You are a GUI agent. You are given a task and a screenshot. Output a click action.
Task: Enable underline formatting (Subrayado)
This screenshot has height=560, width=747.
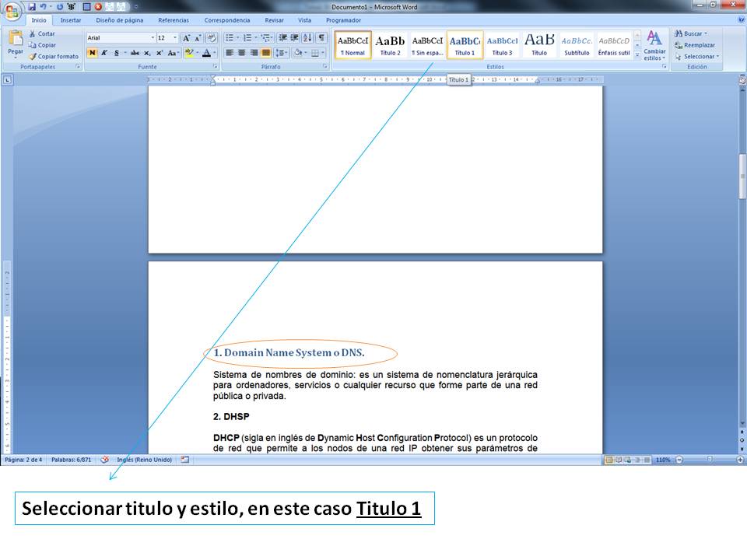[x=117, y=52]
